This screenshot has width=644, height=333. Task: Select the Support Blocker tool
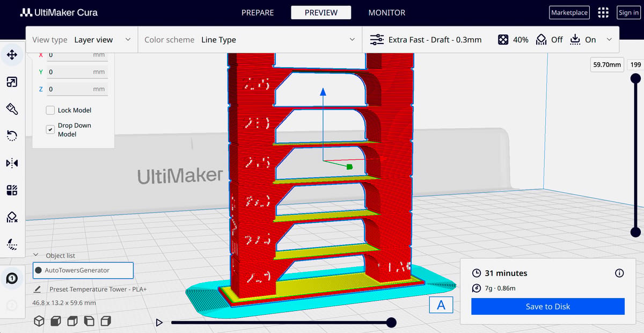[x=12, y=217]
